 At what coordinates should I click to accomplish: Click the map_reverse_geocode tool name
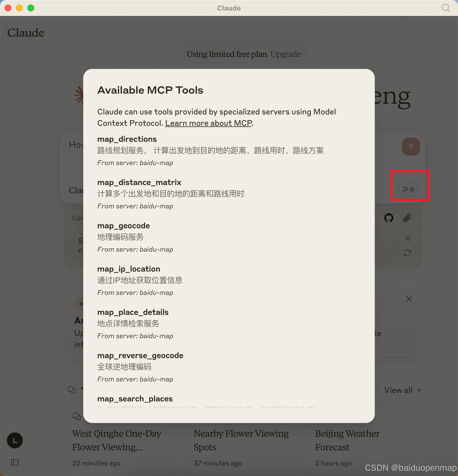click(x=140, y=355)
